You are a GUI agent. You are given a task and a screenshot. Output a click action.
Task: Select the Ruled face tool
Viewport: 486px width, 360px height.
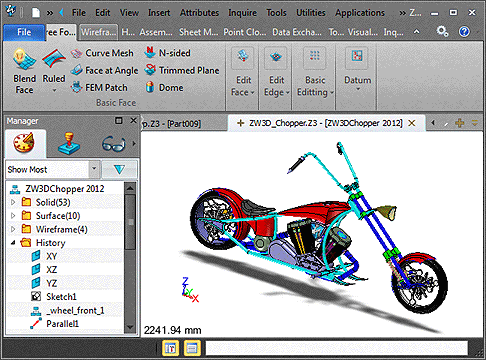click(x=54, y=65)
